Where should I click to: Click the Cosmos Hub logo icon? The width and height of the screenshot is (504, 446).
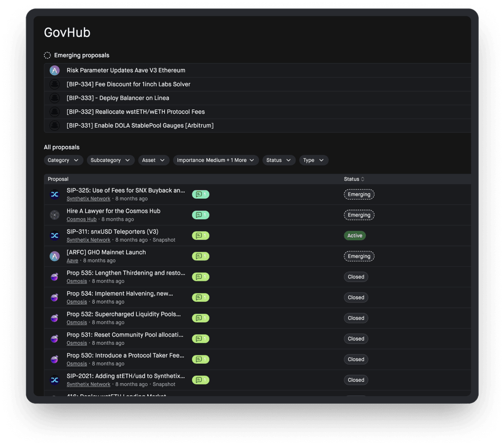55,215
